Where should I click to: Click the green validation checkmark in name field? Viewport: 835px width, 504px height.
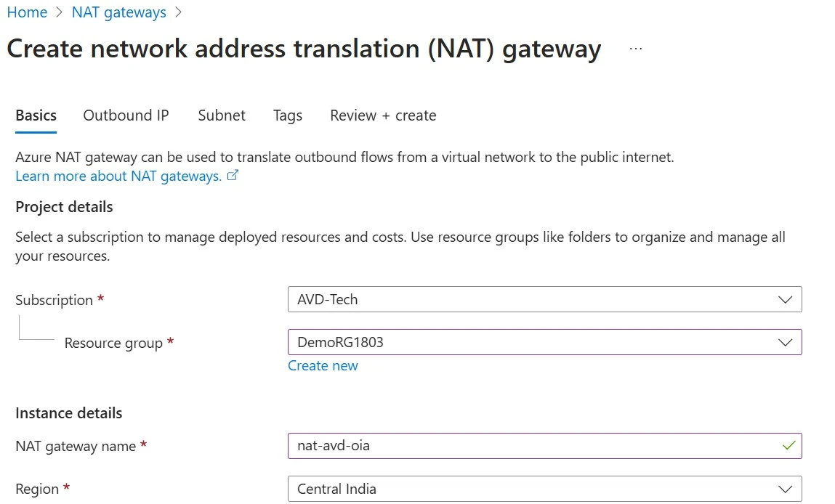pos(788,445)
